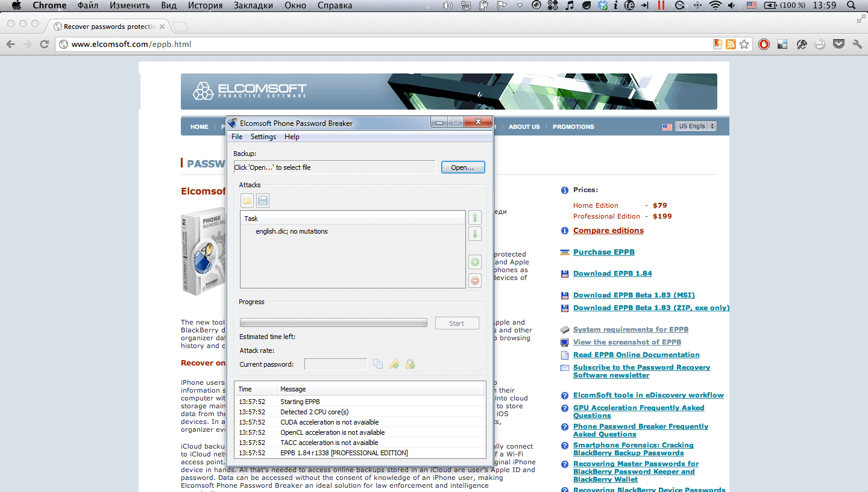Select log row 'EPPB 1.84 r1338 [PROFESSIONAL EDITION]'
Viewport: 868px width, 492px height.
tap(360, 453)
